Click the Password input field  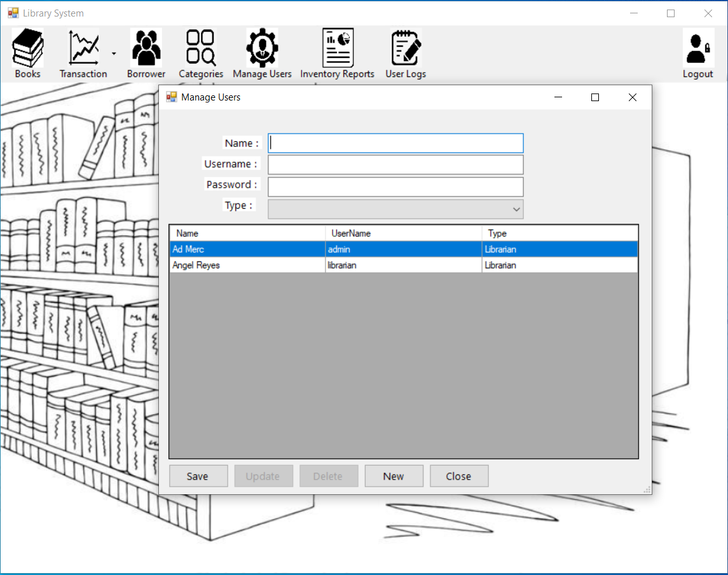(395, 187)
